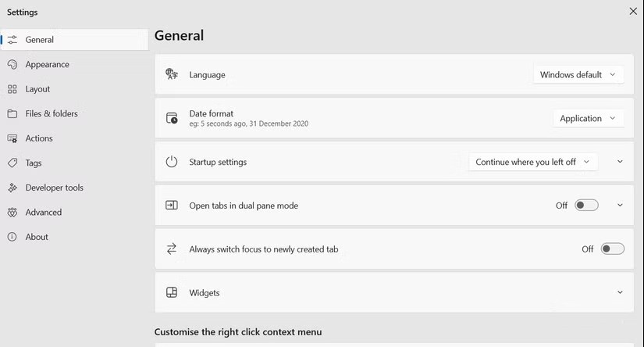Toggle Open tabs in dual pane mode
This screenshot has width=644, height=347.
point(586,206)
